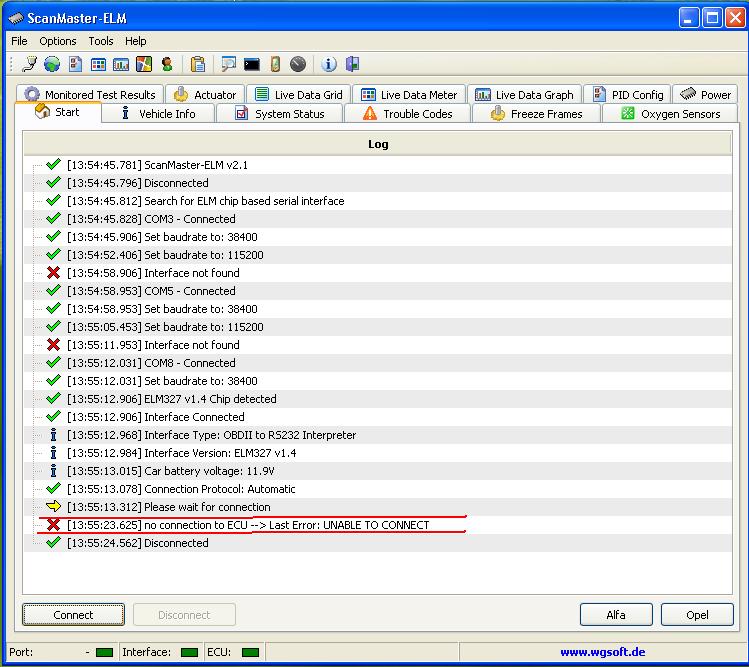The image size is (749, 667).
Task: Click the magnifier search icon in toolbar
Action: 229,65
